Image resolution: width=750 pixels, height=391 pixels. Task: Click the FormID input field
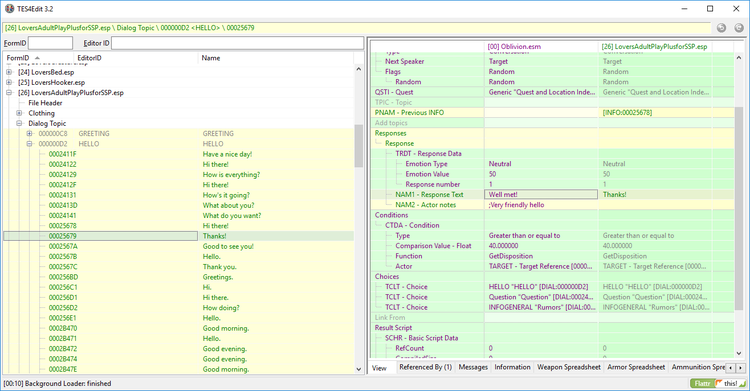tap(50, 43)
